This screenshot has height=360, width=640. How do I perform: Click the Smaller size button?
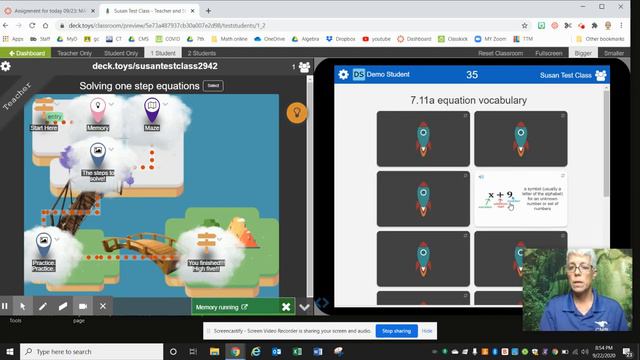coord(614,53)
